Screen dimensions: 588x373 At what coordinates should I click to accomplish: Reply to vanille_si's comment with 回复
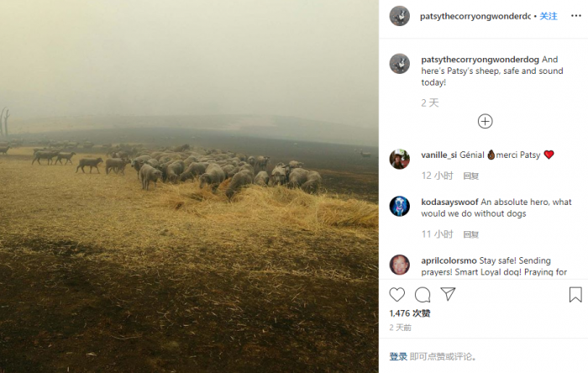coord(470,176)
